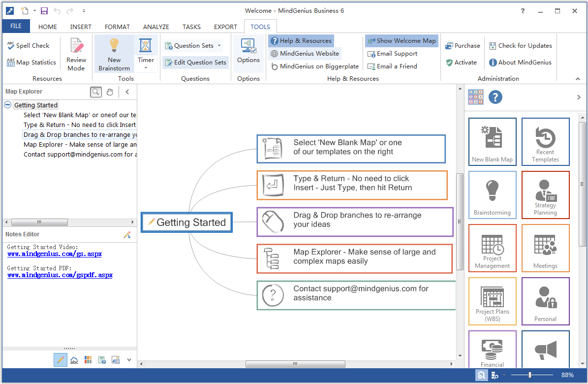Open the Strategy Planning template
This screenshot has height=384, width=588.
coord(545,195)
